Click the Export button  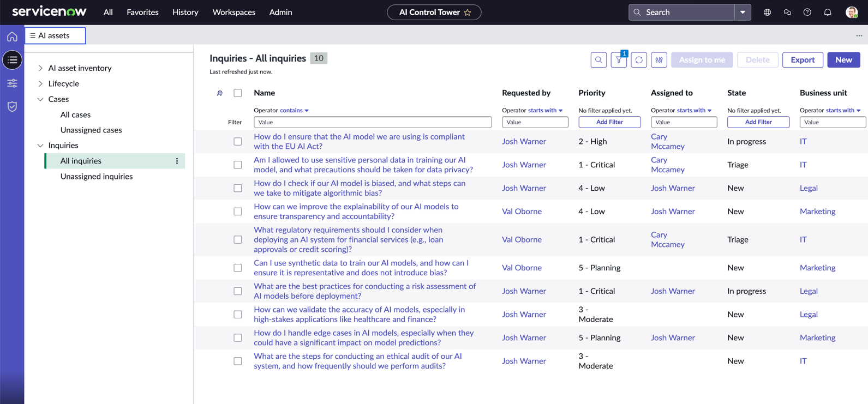click(x=803, y=60)
